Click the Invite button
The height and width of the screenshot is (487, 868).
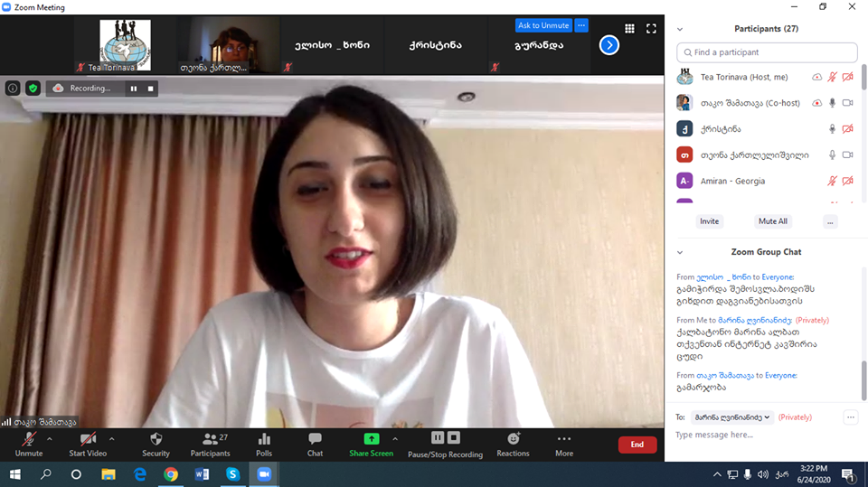tap(709, 221)
